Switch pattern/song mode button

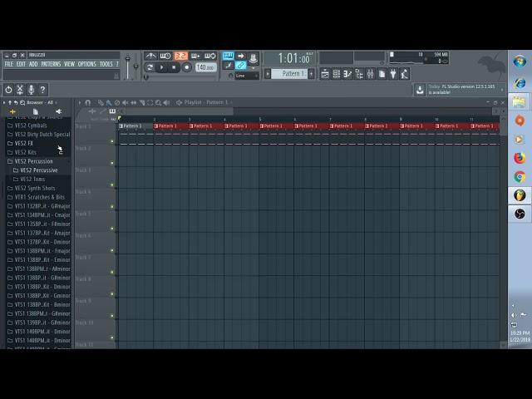point(150,67)
